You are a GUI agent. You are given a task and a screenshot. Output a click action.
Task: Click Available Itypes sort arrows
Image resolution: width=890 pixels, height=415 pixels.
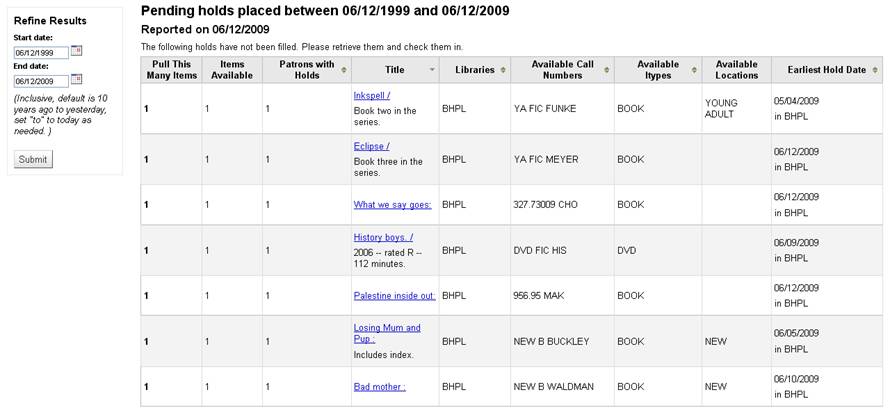(x=695, y=70)
